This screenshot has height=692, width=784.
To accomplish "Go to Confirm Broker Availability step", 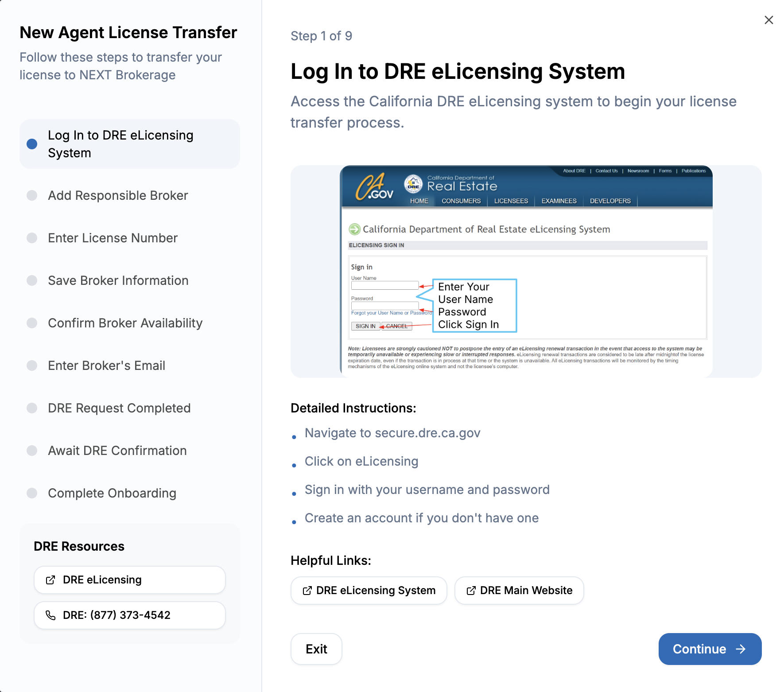I will point(130,323).
